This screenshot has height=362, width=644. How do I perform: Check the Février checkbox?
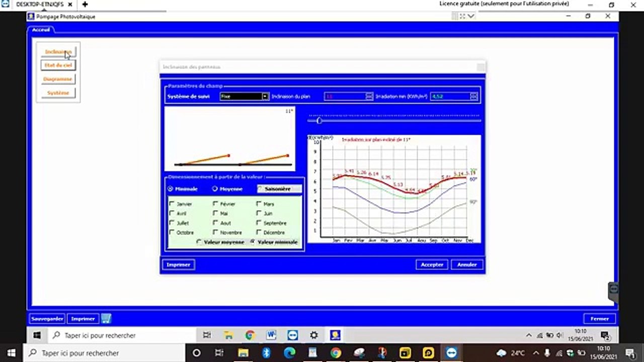[215, 204]
